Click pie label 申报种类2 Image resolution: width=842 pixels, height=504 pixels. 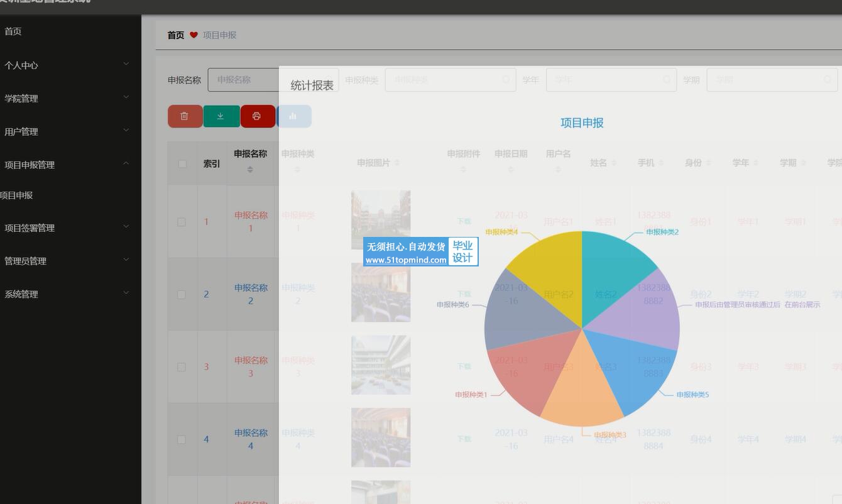662,232
